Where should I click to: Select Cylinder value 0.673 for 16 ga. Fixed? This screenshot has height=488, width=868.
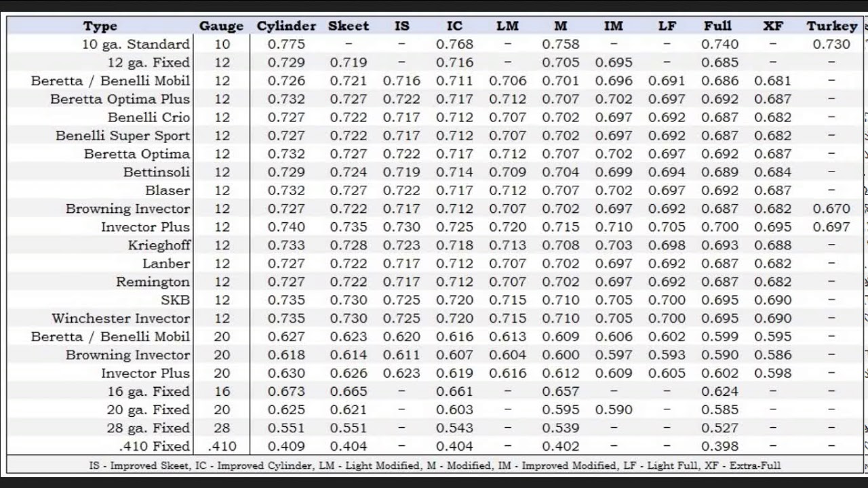coord(286,392)
